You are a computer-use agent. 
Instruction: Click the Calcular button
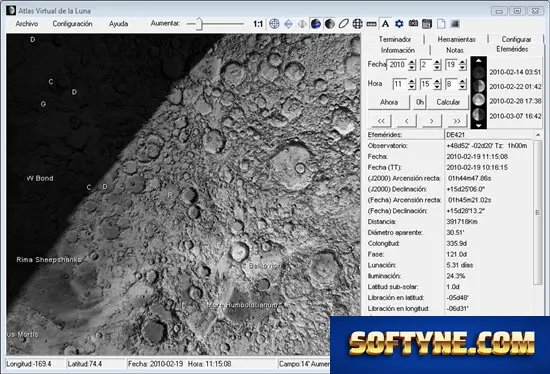click(x=448, y=102)
